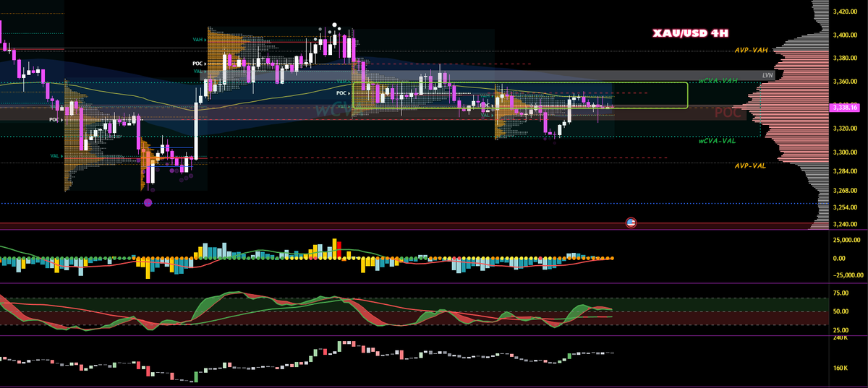Select the wCVA-VAL level label
The width and height of the screenshot is (868, 388).
pos(718,140)
